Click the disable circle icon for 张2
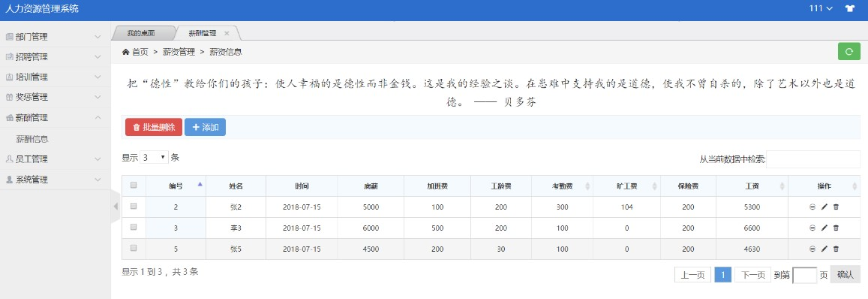 tap(812, 207)
